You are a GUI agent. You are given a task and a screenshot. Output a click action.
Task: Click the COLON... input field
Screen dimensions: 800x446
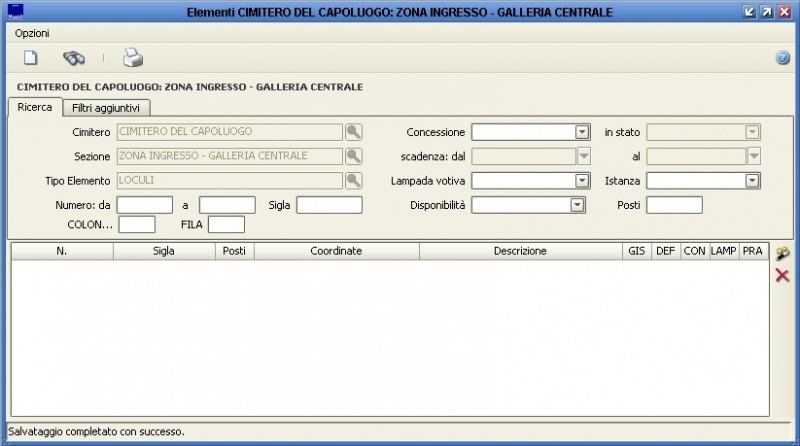coord(137,225)
